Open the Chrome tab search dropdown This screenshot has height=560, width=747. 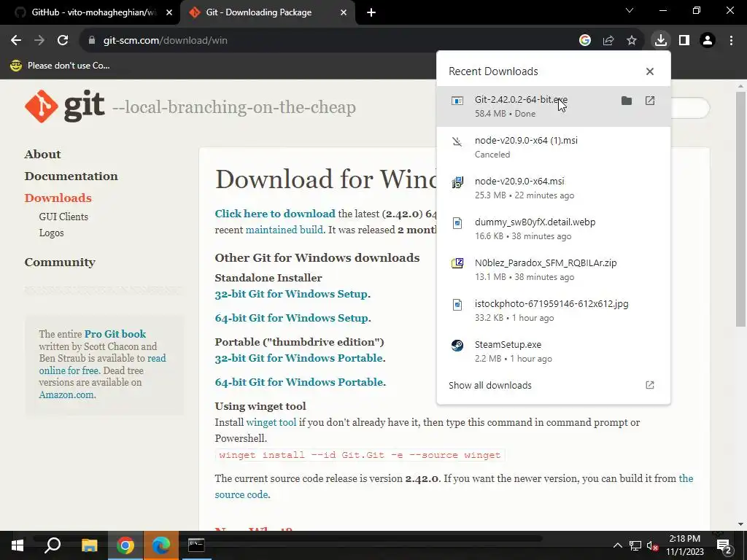click(x=630, y=10)
